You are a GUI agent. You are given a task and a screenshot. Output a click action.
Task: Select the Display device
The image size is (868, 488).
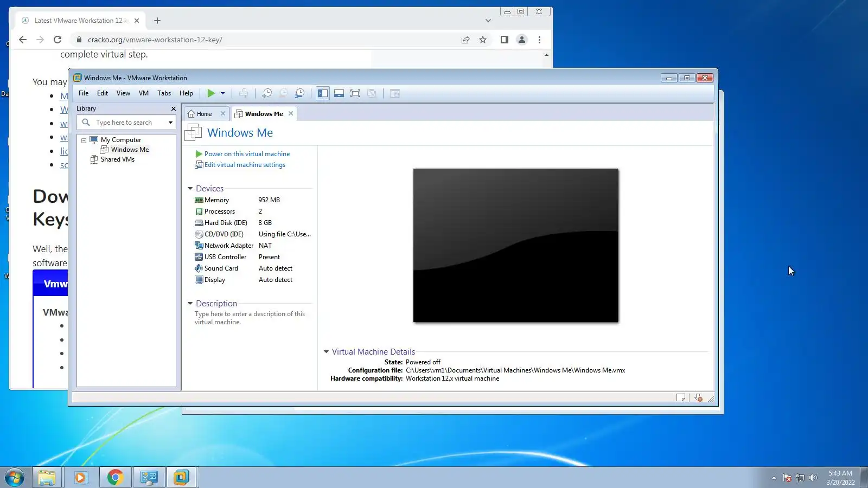tap(253, 280)
